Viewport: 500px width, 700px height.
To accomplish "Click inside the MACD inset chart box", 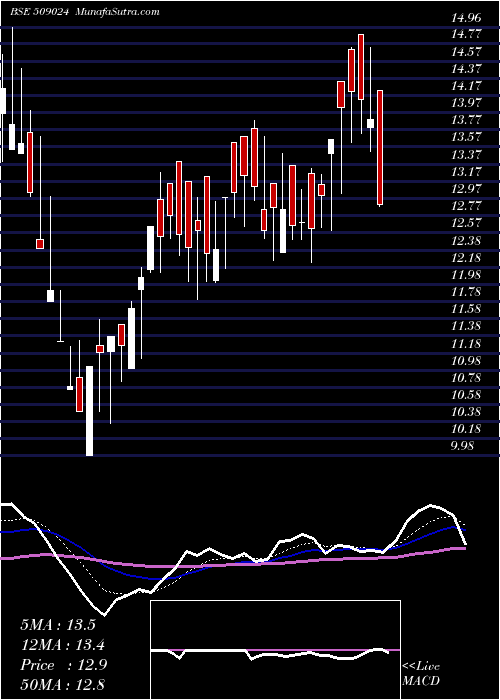I will coord(275,650).
